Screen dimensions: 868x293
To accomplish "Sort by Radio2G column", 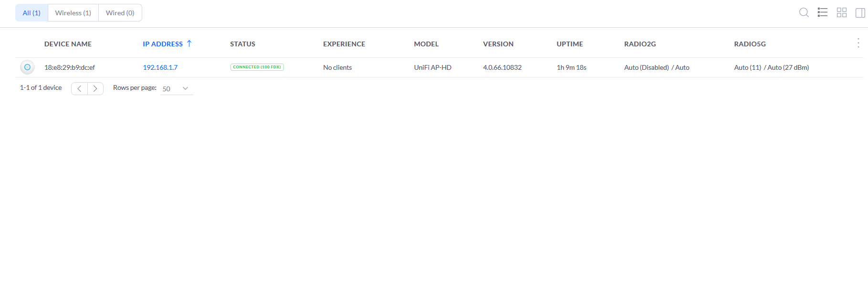I will point(640,44).
